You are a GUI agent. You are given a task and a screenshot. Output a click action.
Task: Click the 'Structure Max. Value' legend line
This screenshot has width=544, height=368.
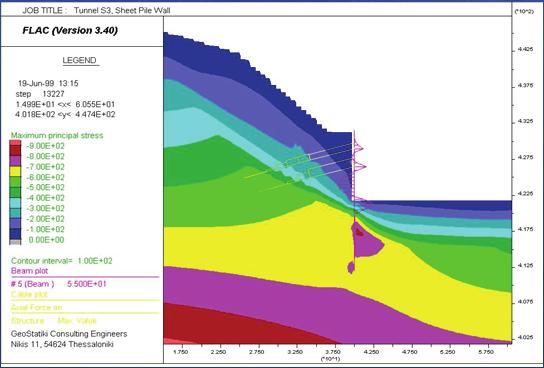pyautogui.click(x=54, y=320)
